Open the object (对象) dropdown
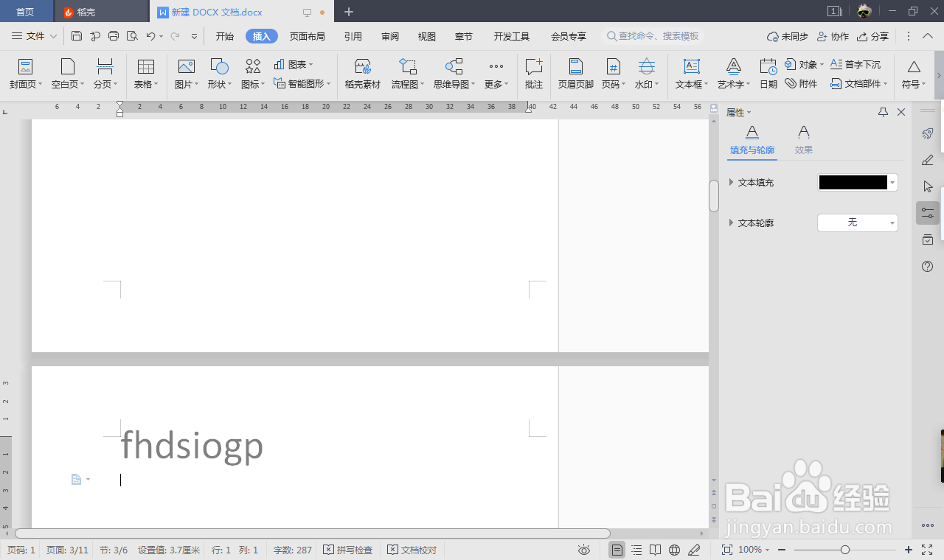Screen dimensions: 944x560 tap(804, 65)
